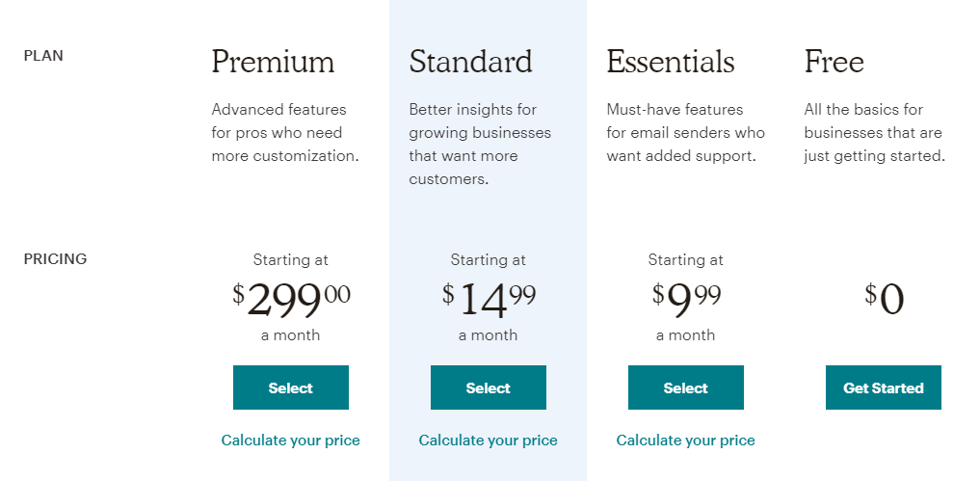Click the Premium description about customization
The width and height of the screenshot is (980, 481).
pyautogui.click(x=285, y=133)
